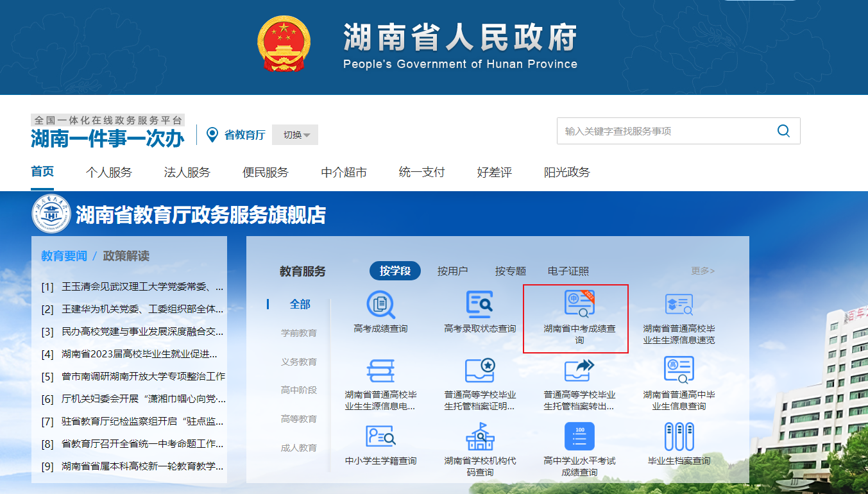
Task: Click the 全国一体化在线政务服务平台 label
Action: click(x=108, y=120)
